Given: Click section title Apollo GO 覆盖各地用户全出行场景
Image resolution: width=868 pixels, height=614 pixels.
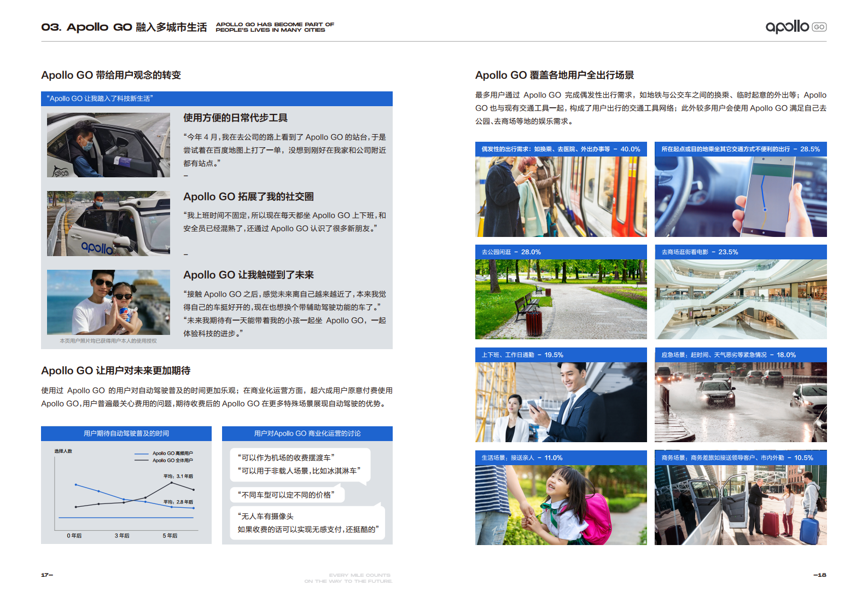Looking at the screenshot, I should [555, 75].
